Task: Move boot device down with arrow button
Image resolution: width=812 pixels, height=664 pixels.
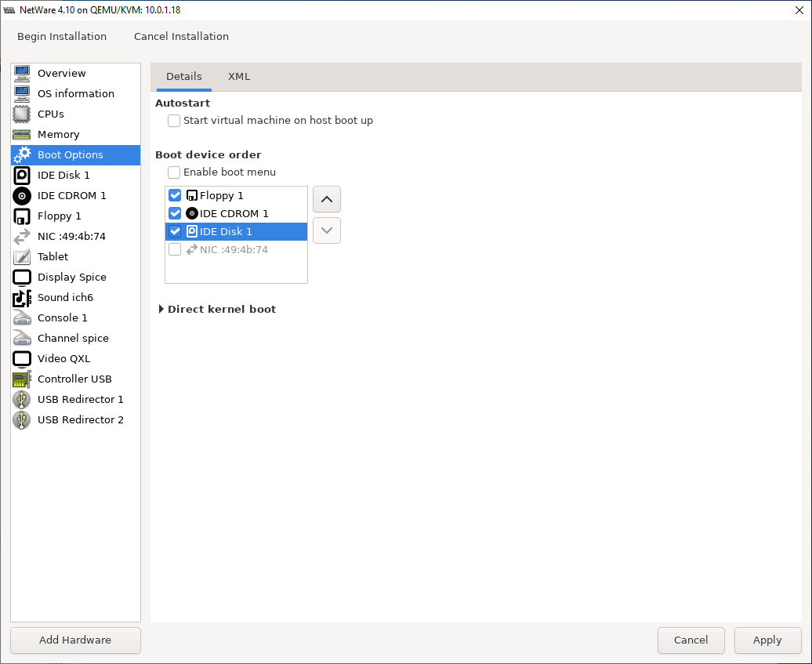Action: click(327, 230)
